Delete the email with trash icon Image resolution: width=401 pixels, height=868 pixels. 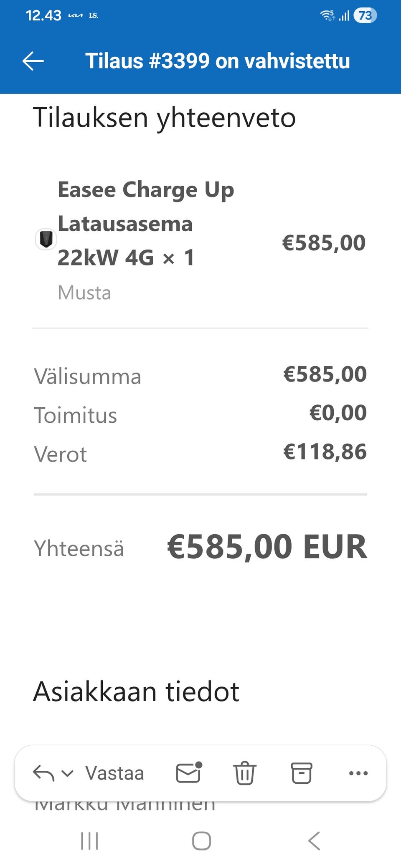tap(245, 773)
